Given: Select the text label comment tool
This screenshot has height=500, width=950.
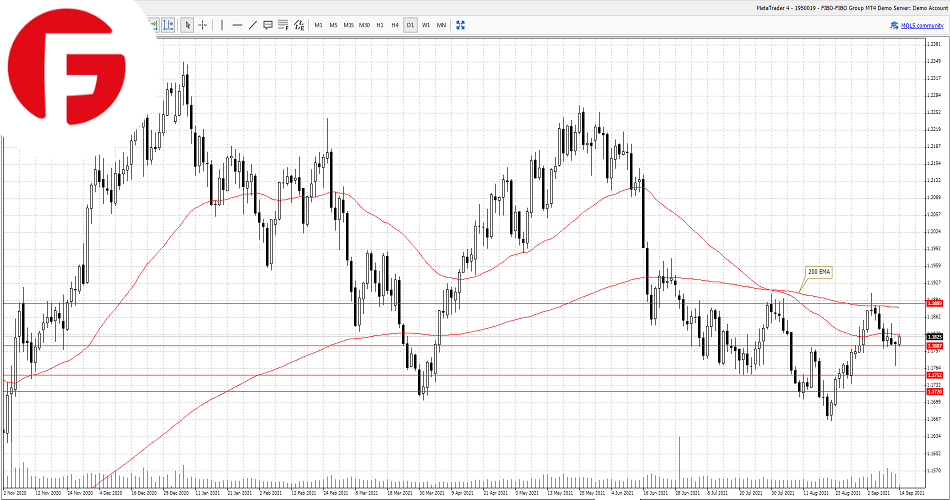Looking at the screenshot, I should coord(268,25).
